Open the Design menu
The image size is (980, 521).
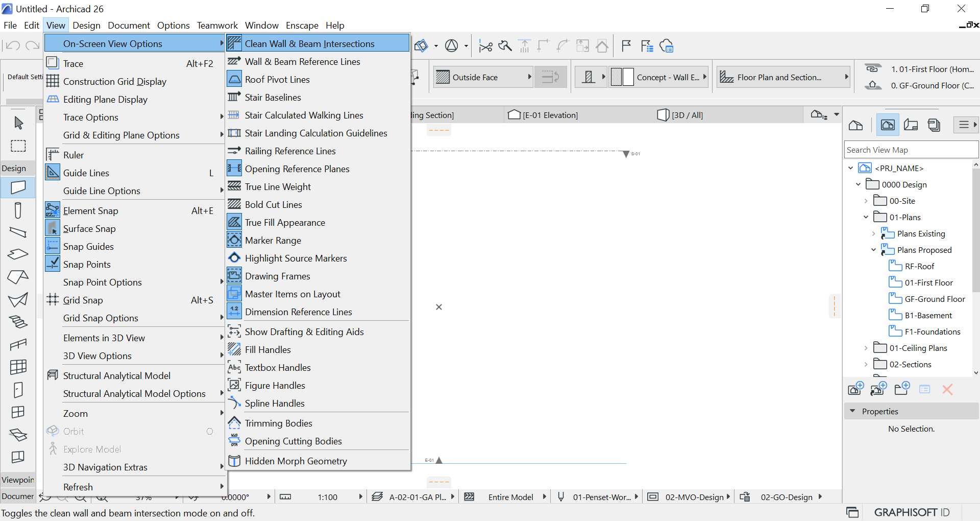[86, 26]
